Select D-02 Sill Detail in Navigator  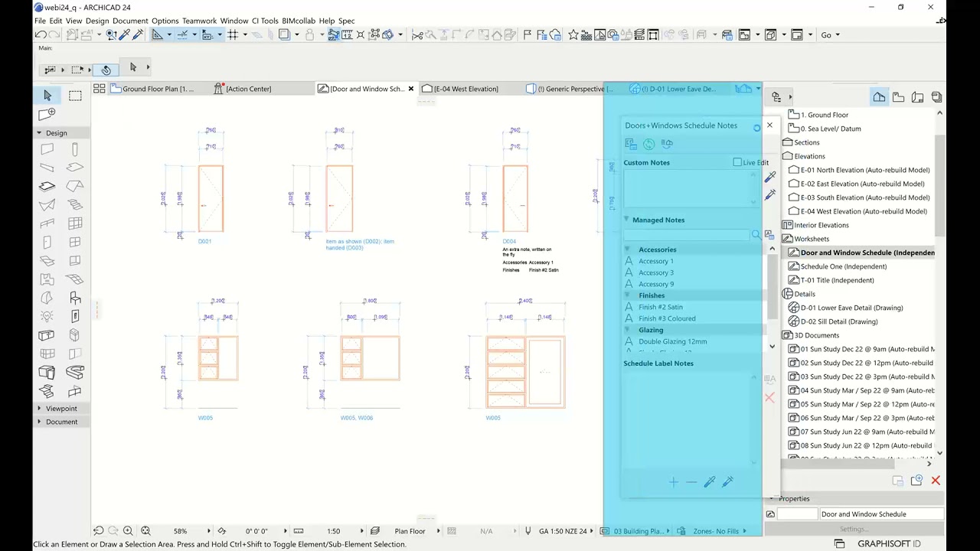click(x=838, y=321)
